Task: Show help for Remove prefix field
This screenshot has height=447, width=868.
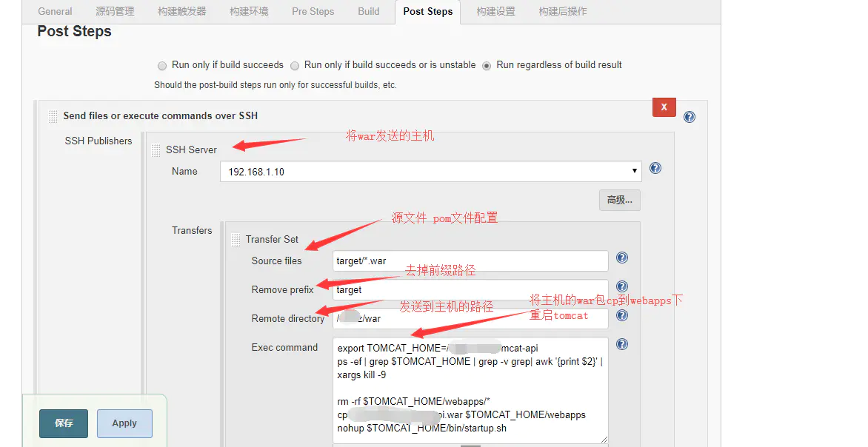Action: pos(622,286)
